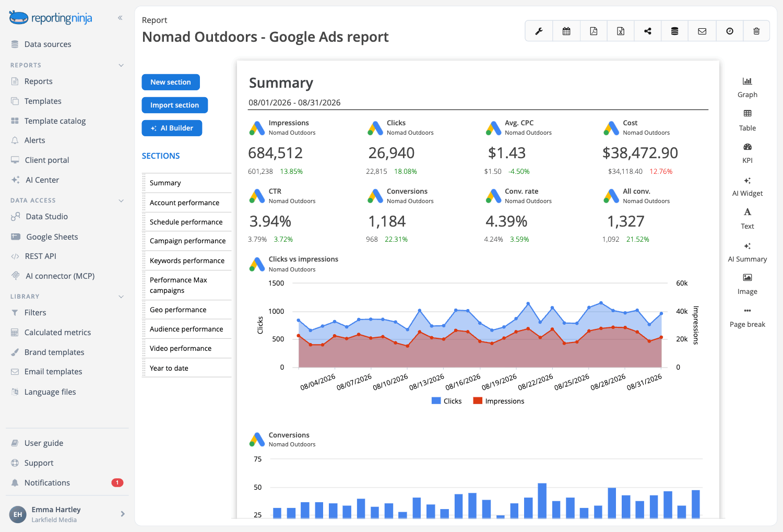
Task: Click the EH user avatar
Action: [x=18, y=514]
